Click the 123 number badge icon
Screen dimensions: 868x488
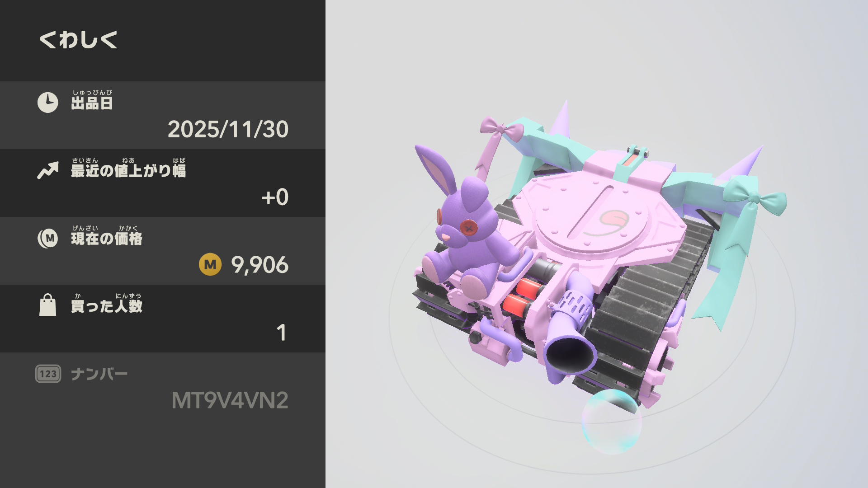click(48, 374)
